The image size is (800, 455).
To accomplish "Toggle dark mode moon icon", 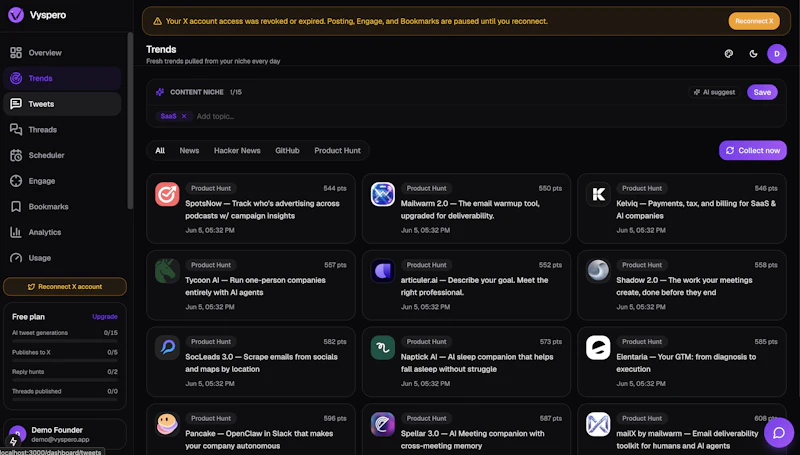I will 753,54.
